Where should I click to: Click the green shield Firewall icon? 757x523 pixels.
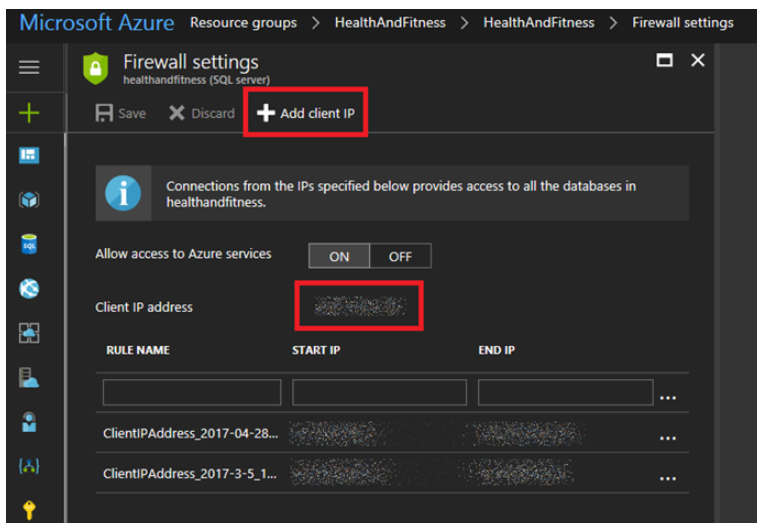[x=95, y=68]
